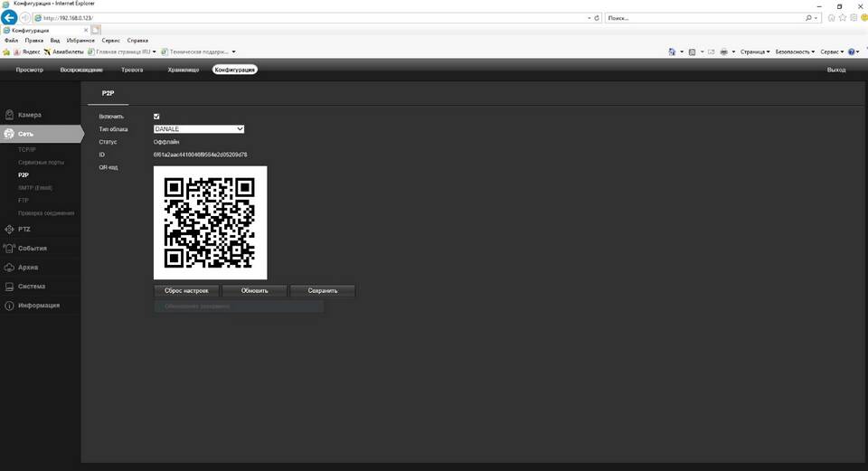Expand Главная страница IRU favorites dropdown
Image resolution: width=868 pixels, height=471 pixels.
point(154,52)
